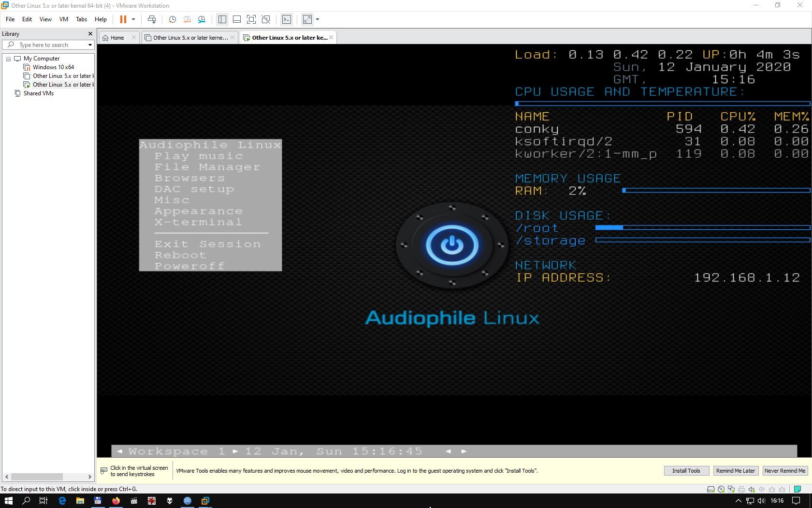
Task: Click the orange Suspend (pause) VM icon
Action: pos(123,19)
